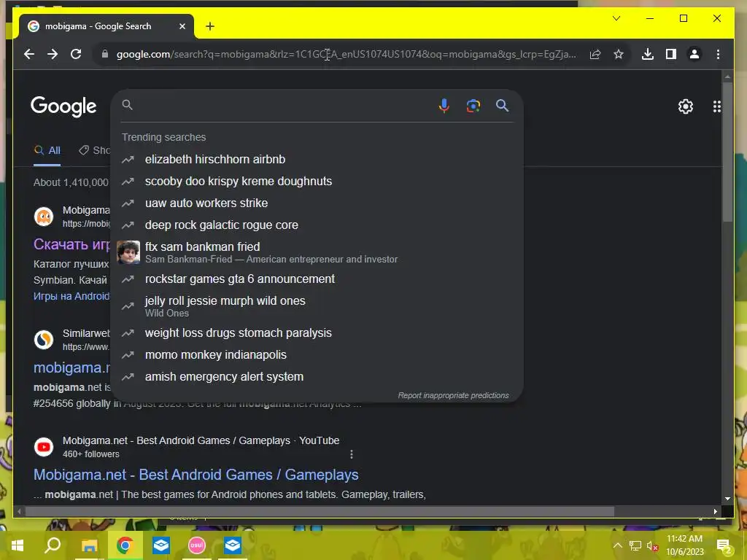Close the mobigama Google Search tab
The image size is (747, 560).
[x=182, y=26]
